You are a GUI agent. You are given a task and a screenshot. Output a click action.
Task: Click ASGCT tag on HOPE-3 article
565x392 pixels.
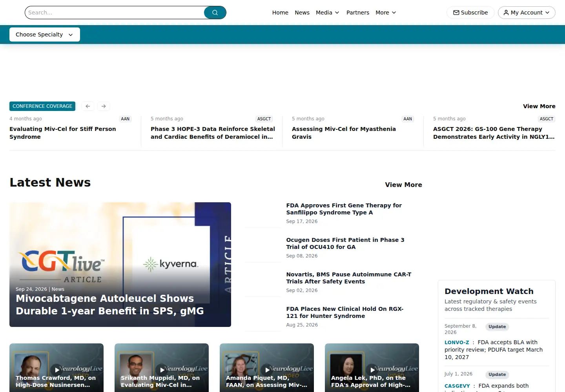click(264, 119)
